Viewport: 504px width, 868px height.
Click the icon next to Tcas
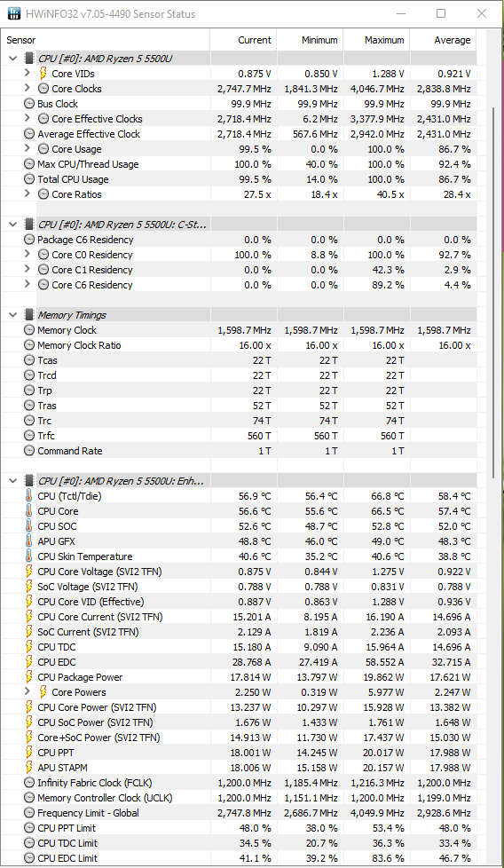point(29,359)
